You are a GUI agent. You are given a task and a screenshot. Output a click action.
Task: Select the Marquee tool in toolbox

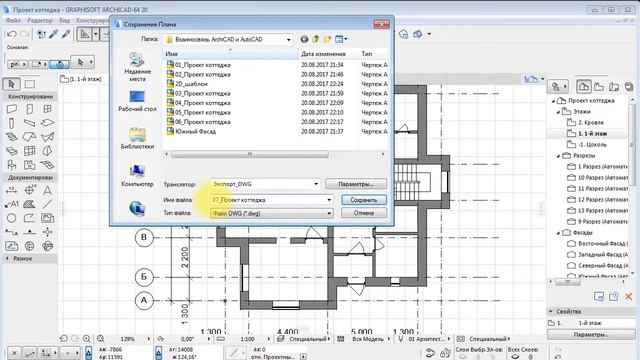30,84
